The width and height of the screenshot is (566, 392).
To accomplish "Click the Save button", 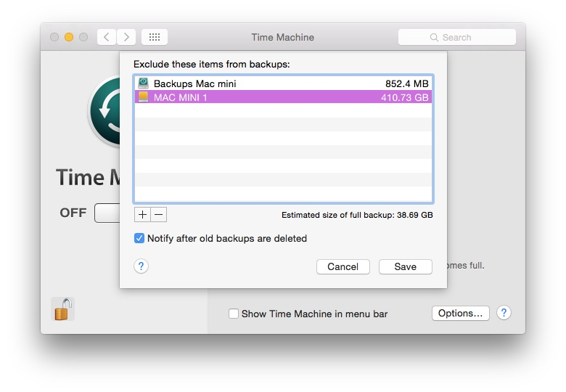I will tap(406, 266).
